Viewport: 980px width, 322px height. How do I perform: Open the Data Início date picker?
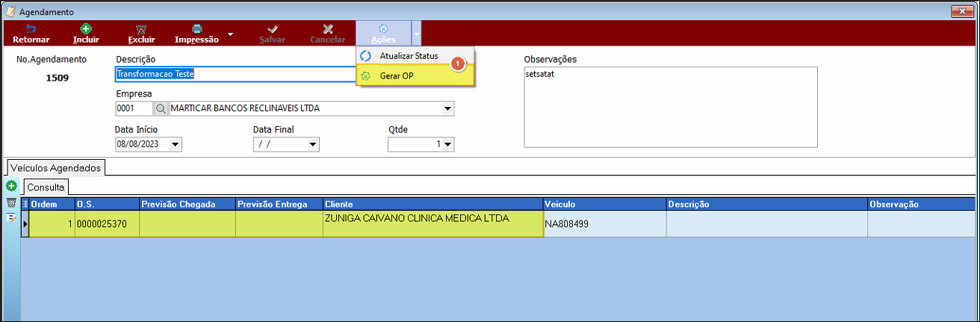tap(176, 144)
